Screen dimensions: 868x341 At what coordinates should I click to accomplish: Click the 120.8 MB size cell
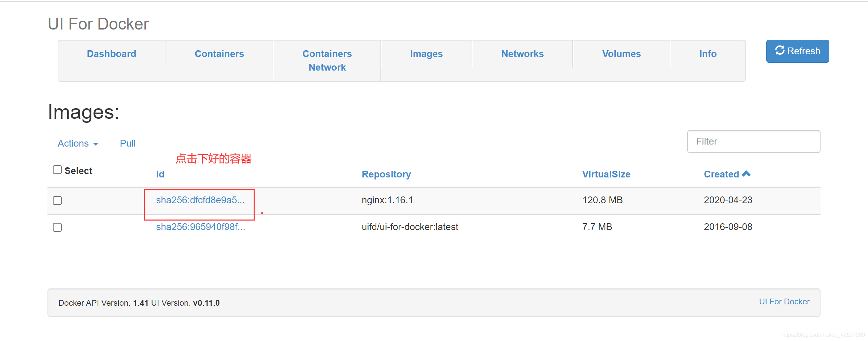pyautogui.click(x=603, y=200)
